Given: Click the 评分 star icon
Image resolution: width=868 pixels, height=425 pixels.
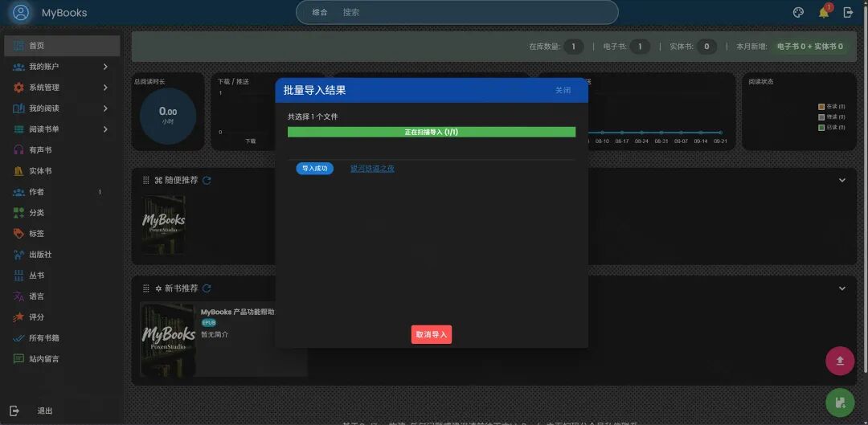Looking at the screenshot, I should click(x=18, y=317).
